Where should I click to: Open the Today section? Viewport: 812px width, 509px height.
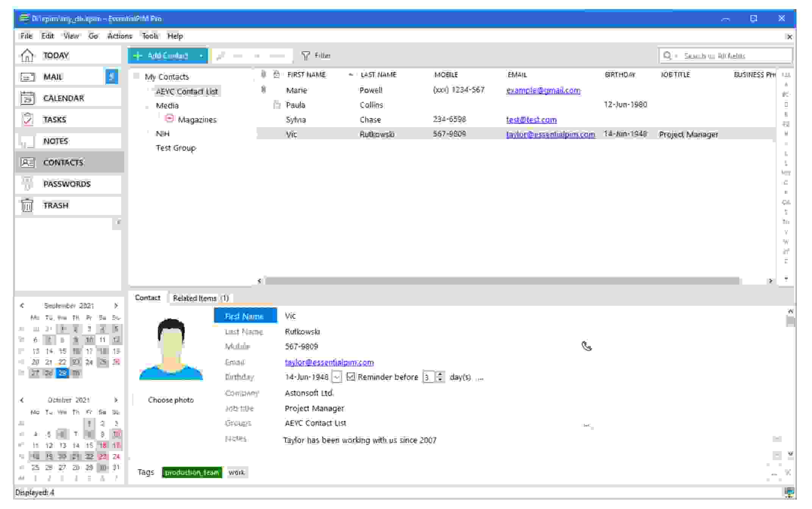point(68,56)
